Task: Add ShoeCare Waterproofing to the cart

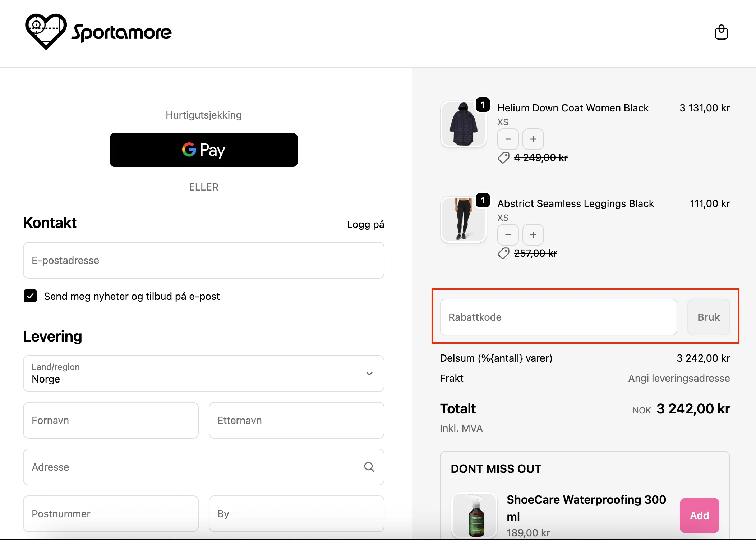Action: pos(699,515)
